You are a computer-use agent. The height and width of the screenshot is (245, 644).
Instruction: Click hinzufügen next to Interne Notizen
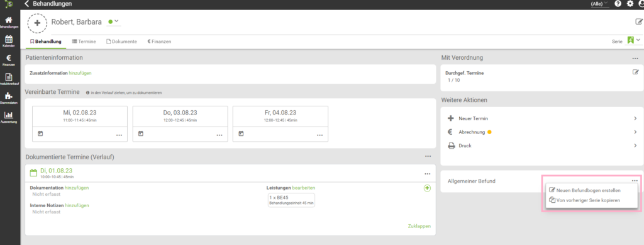(77, 205)
